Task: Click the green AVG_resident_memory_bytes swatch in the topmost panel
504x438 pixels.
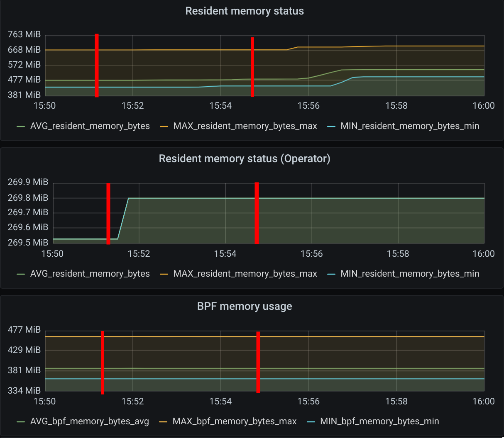Action: (x=21, y=127)
